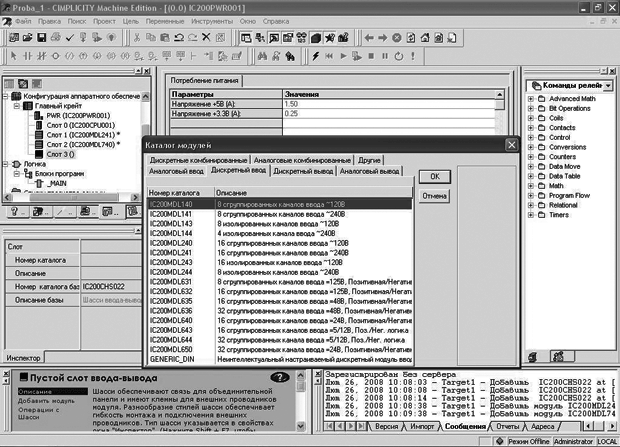Expand the Timers folder

(531, 215)
